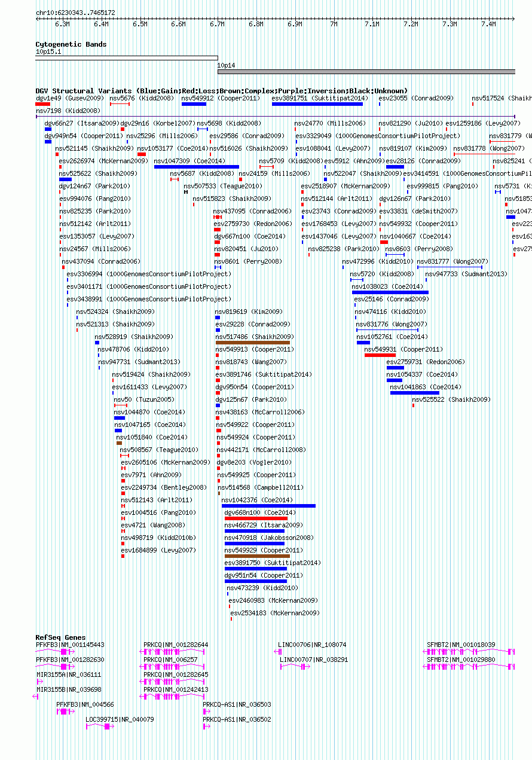Select the blue nsv1047165 (Coe2014) bar
Screen dimensions: 532x760
pyautogui.click(x=118, y=431)
